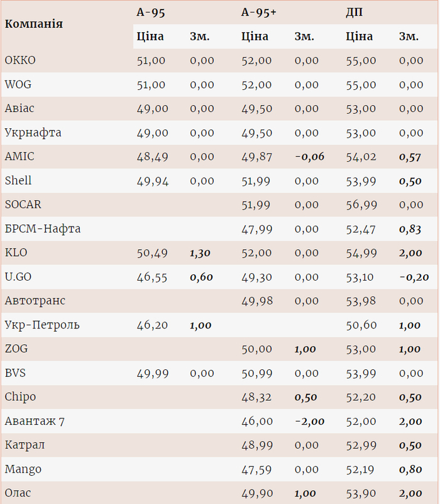Select the Авантаж 7 company name
The image size is (440, 504).
(35, 422)
